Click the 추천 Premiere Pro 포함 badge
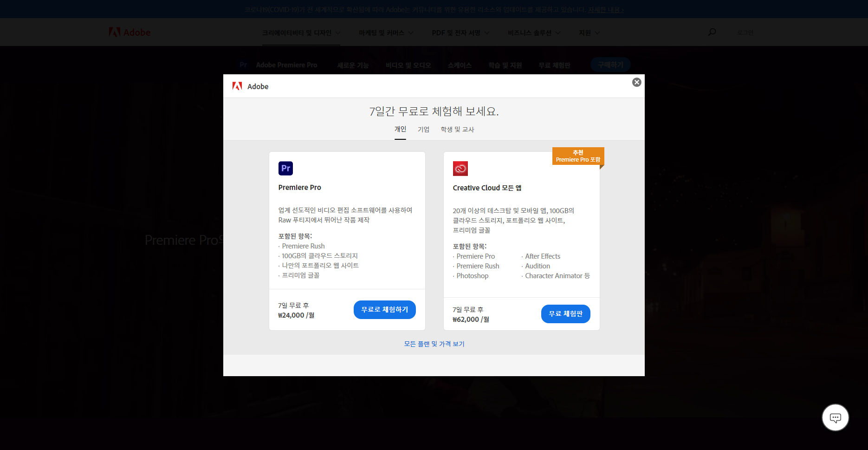This screenshot has width=868, height=450. (x=578, y=156)
